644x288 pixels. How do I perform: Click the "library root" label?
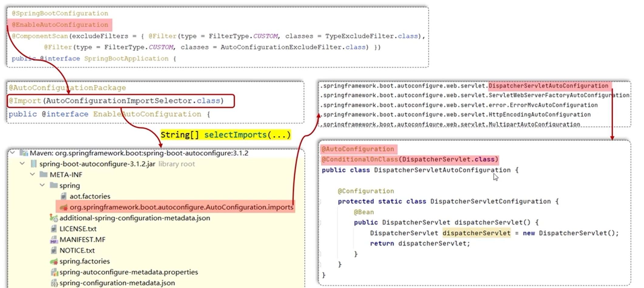[176, 164]
